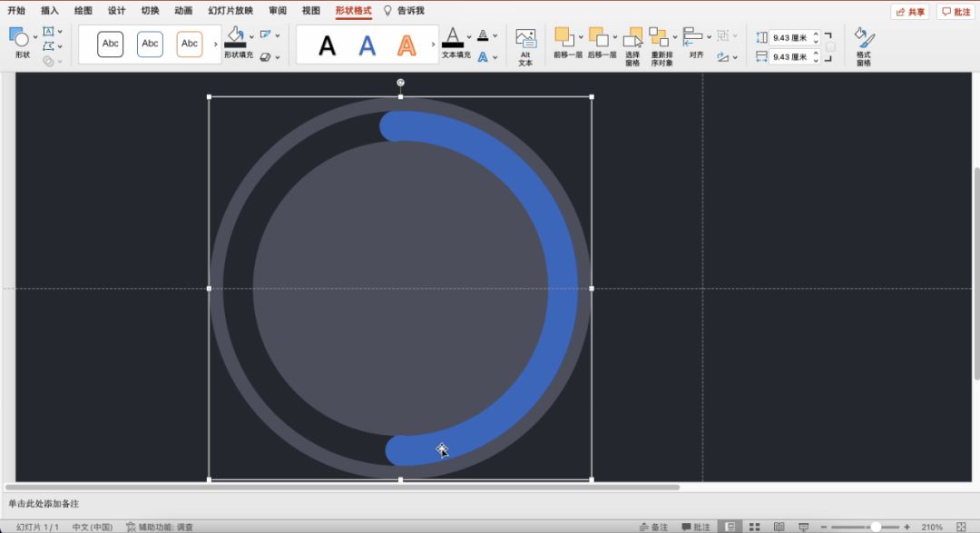Toggle the 备注 notes pane in status bar

653,527
